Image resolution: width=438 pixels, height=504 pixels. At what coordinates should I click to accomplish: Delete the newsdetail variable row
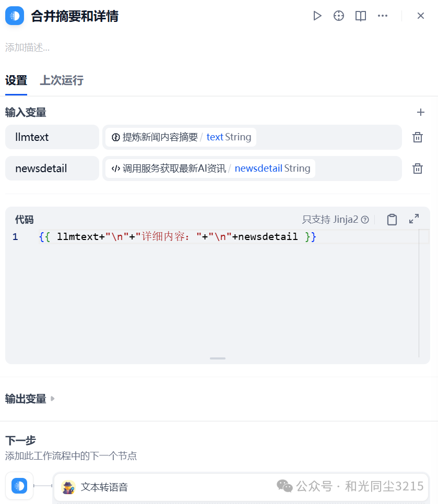tap(418, 169)
